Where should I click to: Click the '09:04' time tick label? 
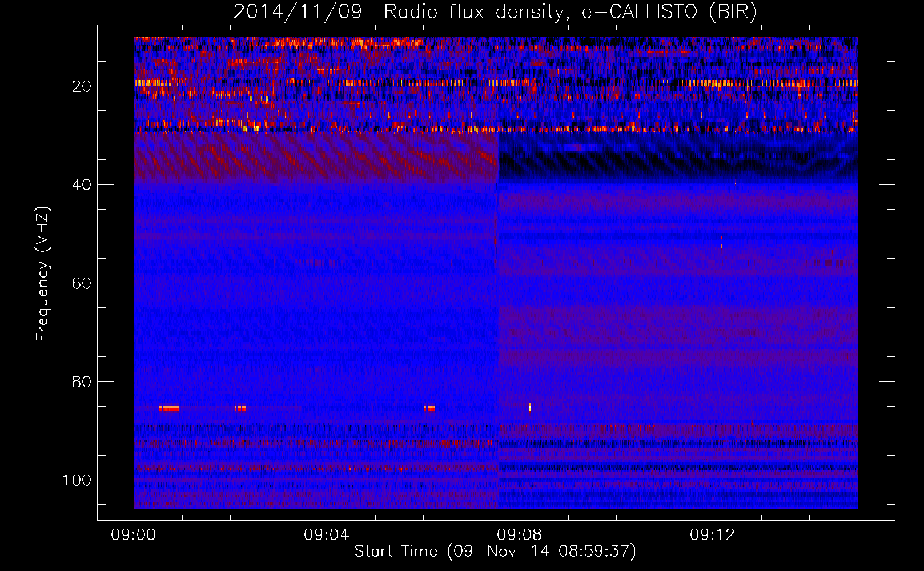point(327,535)
